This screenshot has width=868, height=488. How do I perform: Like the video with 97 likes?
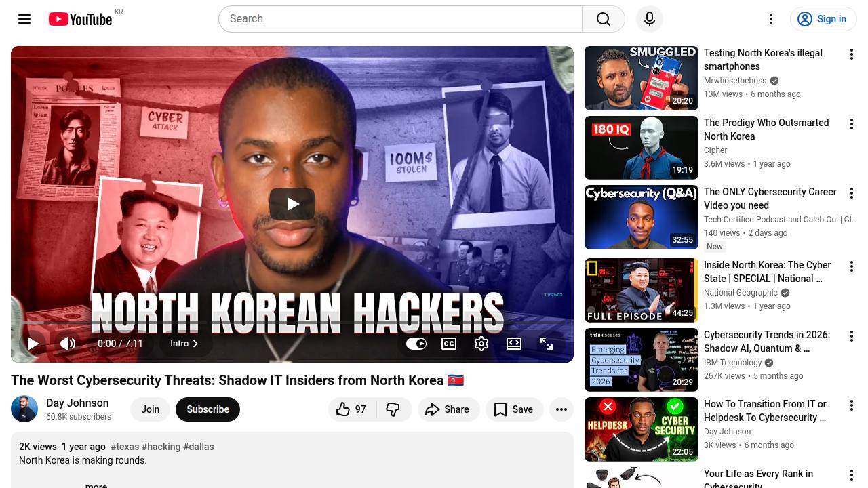[x=352, y=409]
